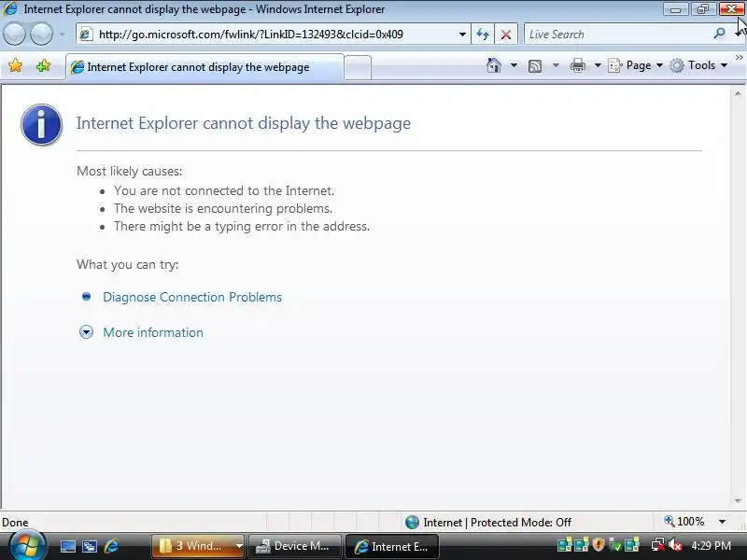Open the recent pages dropdown arrow
Screen dimensions: 747x560
click(63, 35)
